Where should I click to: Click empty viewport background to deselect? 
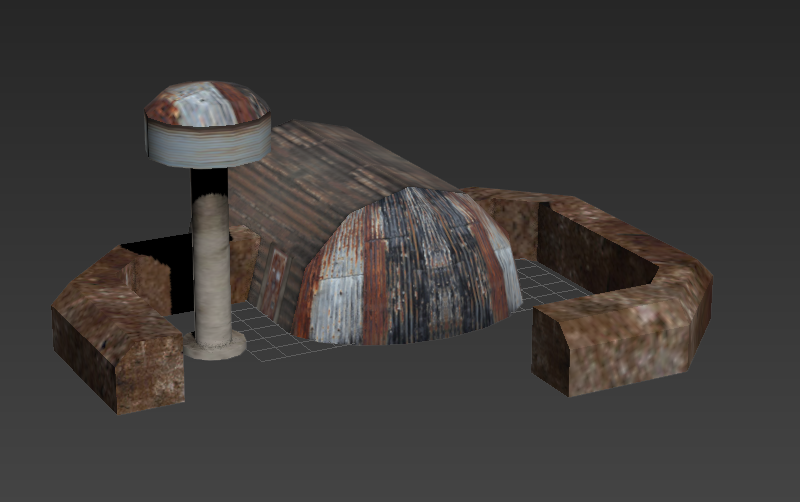pyautogui.click(x=600, y=80)
